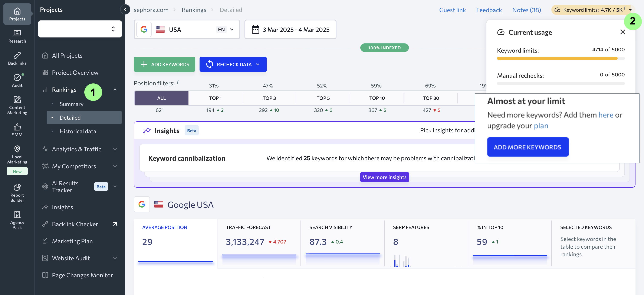Select the TOP 10 position filter

[377, 98]
